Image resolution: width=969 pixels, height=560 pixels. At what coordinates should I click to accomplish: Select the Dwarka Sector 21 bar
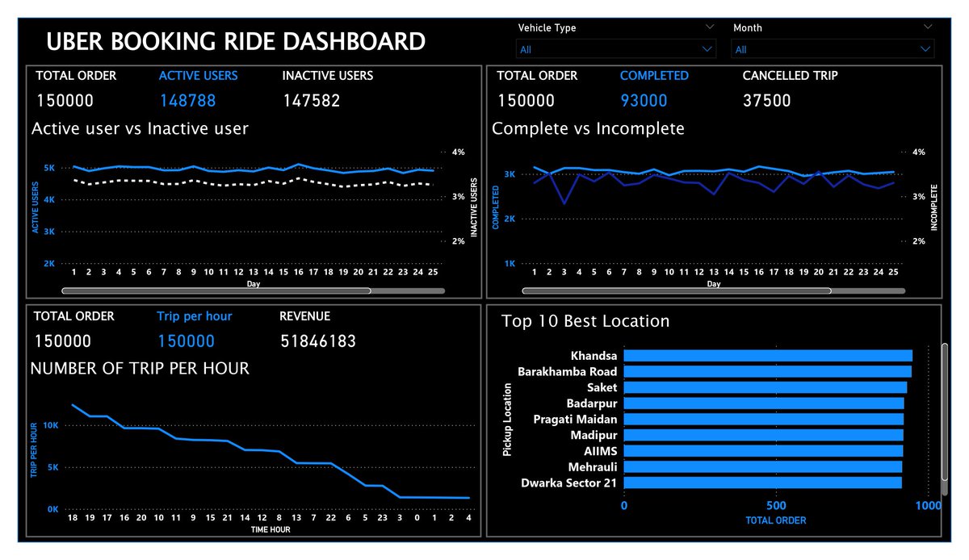pyautogui.click(x=763, y=483)
